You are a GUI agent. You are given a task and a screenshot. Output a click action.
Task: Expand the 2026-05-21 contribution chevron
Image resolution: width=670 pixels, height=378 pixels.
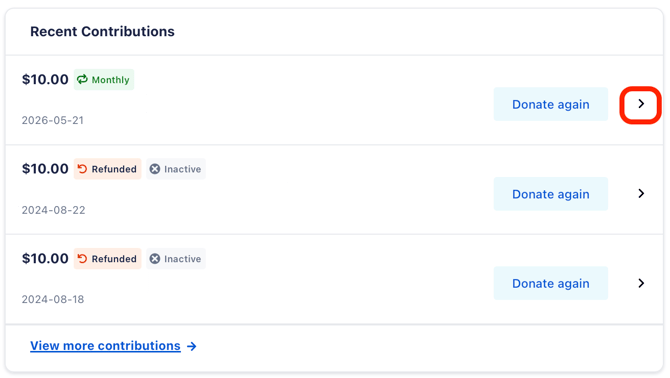pos(641,104)
